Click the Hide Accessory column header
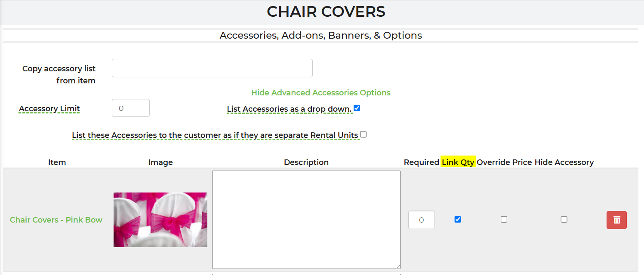Image resolution: width=644 pixels, height=275 pixels. 564,162
